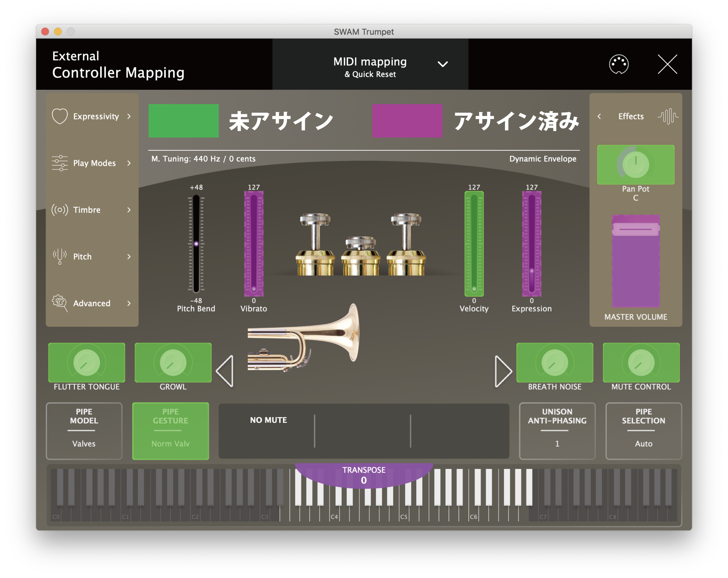Screen dimensions: 728x578
Task: Close the External Controller Mapping panel
Action: coord(667,64)
